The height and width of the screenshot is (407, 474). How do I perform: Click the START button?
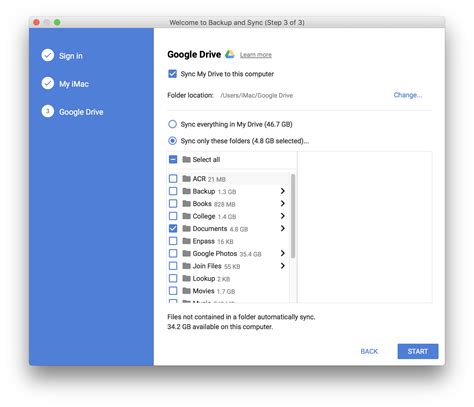[418, 351]
